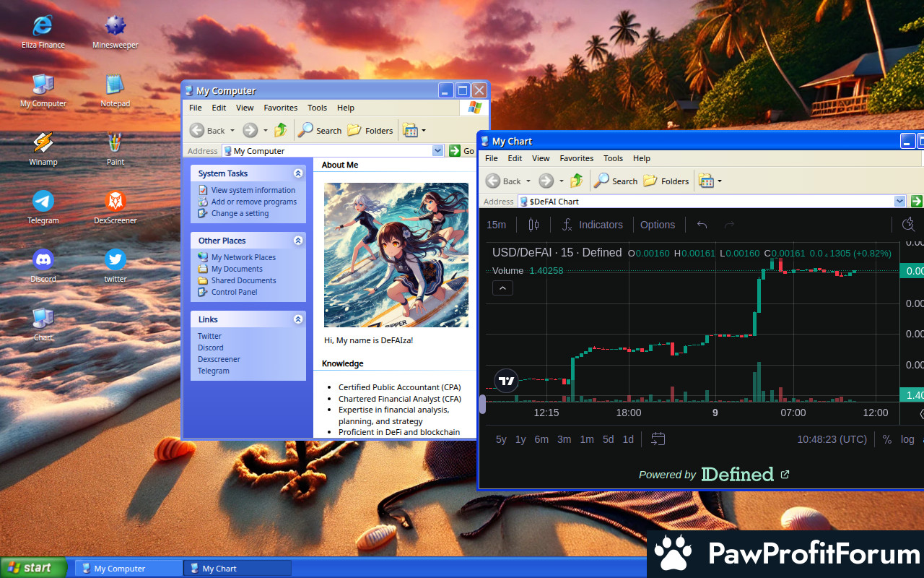Open the go-to-date calendar icon

point(658,439)
